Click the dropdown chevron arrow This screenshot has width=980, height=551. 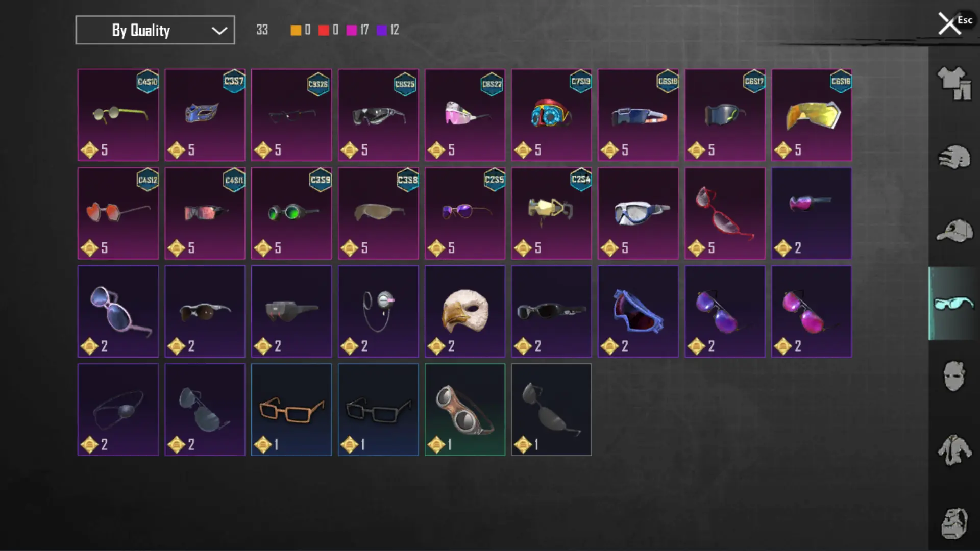pyautogui.click(x=219, y=31)
